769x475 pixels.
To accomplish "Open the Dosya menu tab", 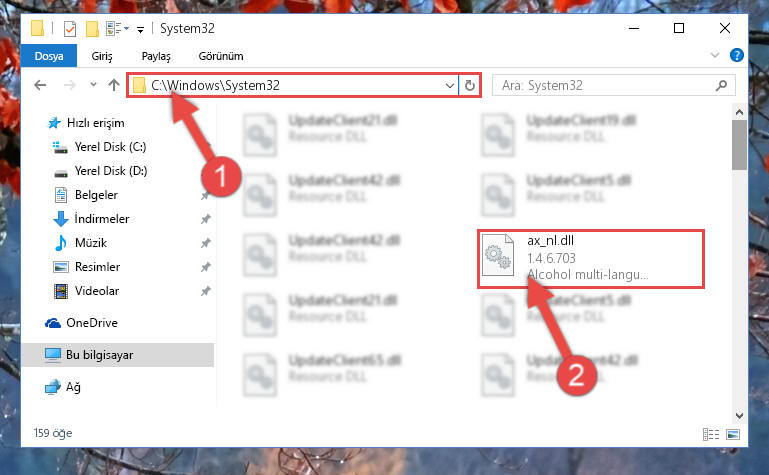I will [x=49, y=55].
